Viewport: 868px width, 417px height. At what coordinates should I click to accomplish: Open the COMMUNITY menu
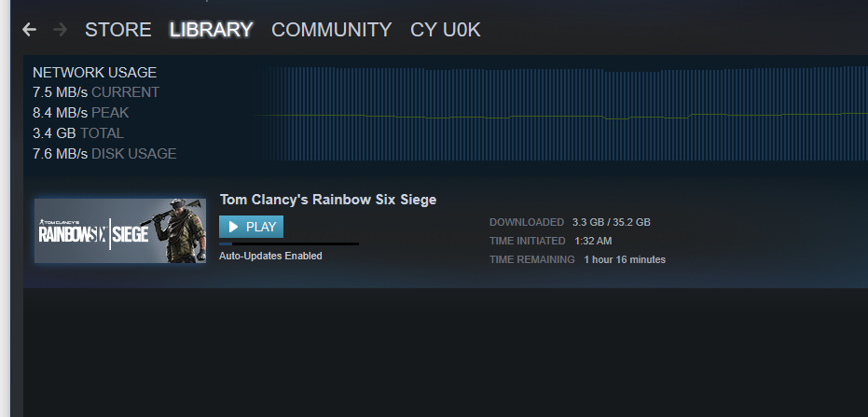332,29
